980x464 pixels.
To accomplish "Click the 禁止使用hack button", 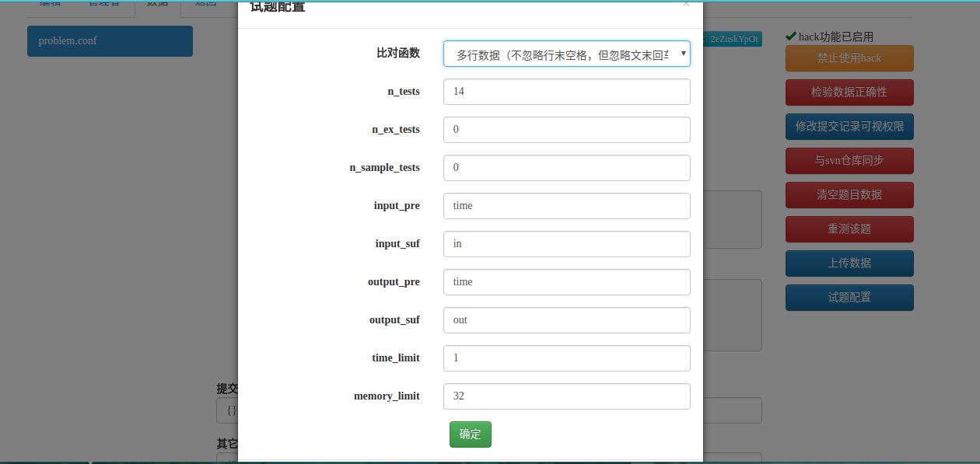I will 849,58.
